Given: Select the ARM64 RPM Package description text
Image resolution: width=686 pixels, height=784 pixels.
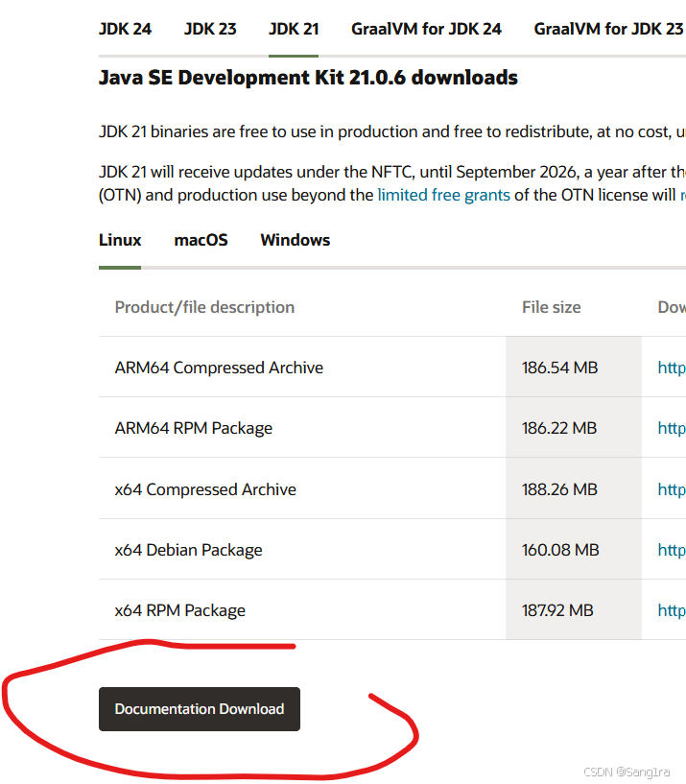Looking at the screenshot, I should pyautogui.click(x=194, y=429).
